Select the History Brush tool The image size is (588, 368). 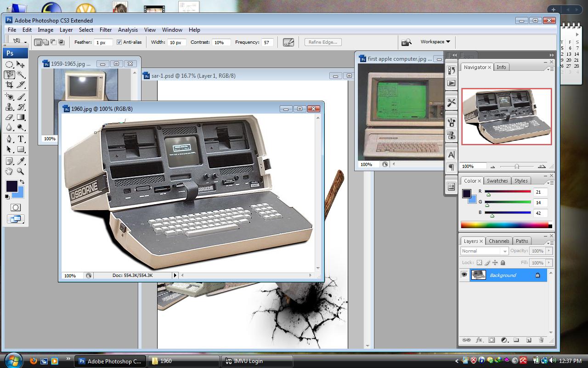[x=21, y=107]
